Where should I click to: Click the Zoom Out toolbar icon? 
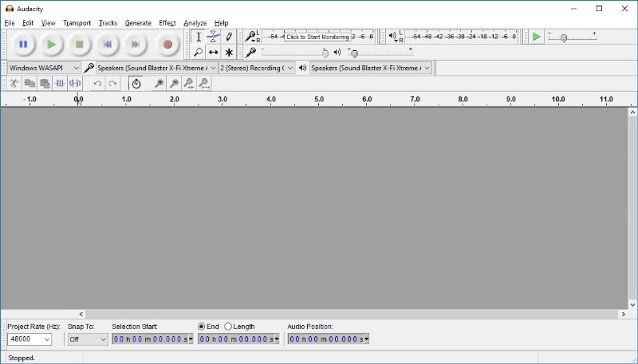(174, 84)
